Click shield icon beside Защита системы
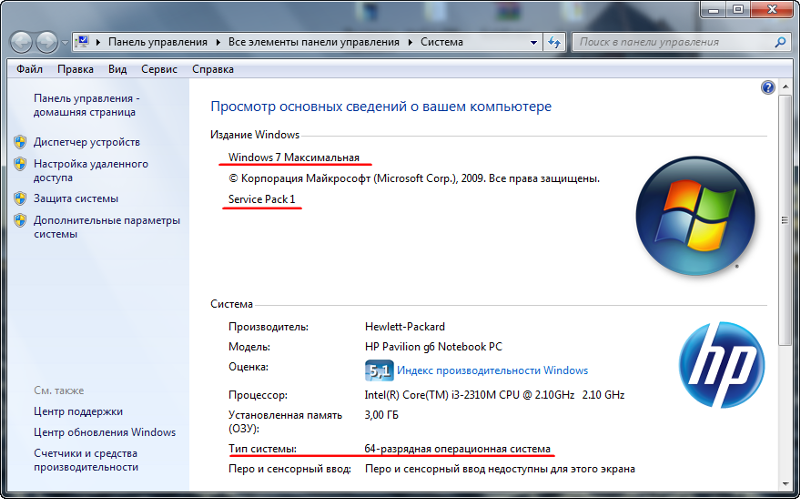The width and height of the screenshot is (800, 499). 20,198
